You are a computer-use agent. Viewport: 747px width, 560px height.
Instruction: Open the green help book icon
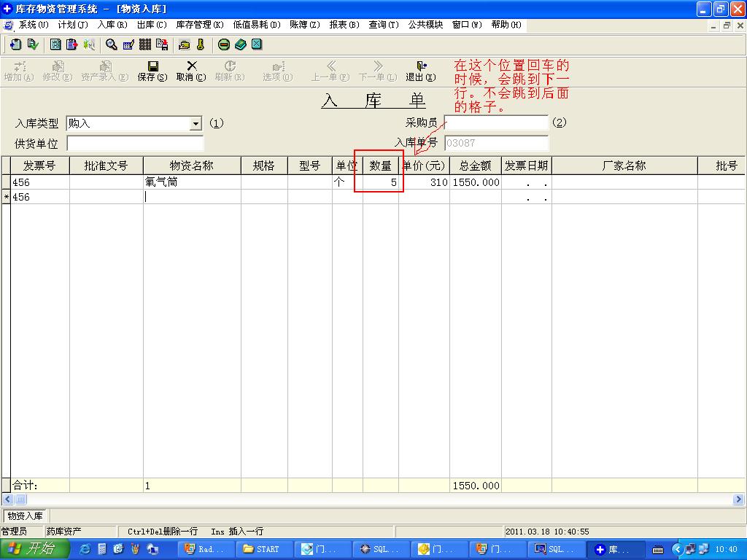(240, 44)
